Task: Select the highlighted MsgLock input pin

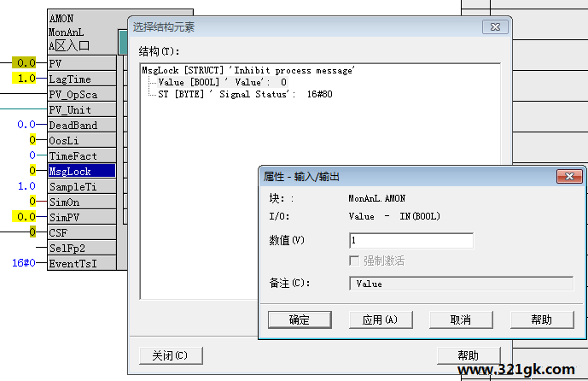Action: tap(82, 171)
